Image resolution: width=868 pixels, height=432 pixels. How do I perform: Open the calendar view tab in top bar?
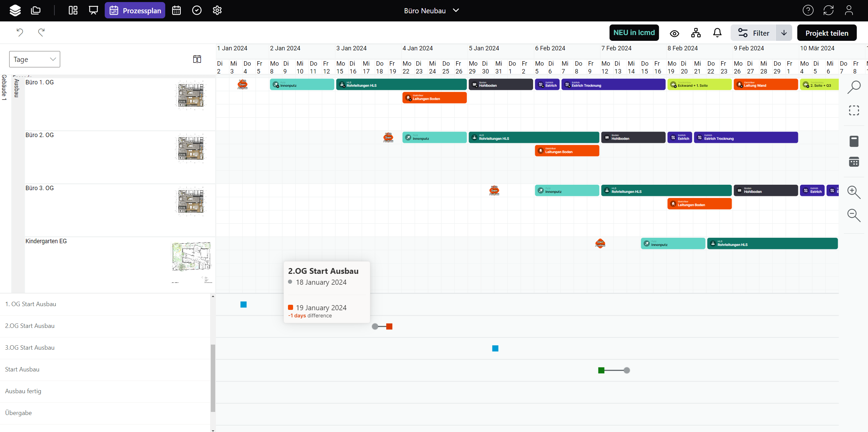tap(176, 11)
